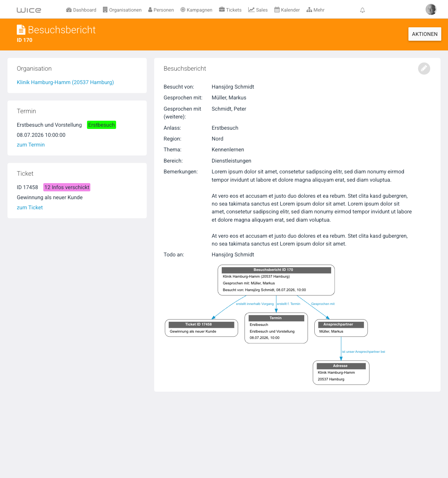Click 'erstellt innerhalb Vorgang' edge label

[x=255, y=304]
